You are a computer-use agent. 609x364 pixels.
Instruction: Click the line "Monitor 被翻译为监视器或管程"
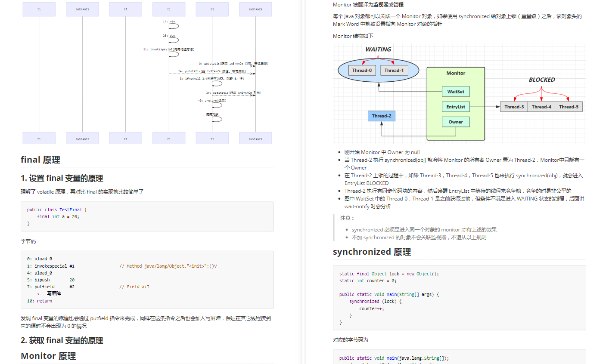(368, 5)
